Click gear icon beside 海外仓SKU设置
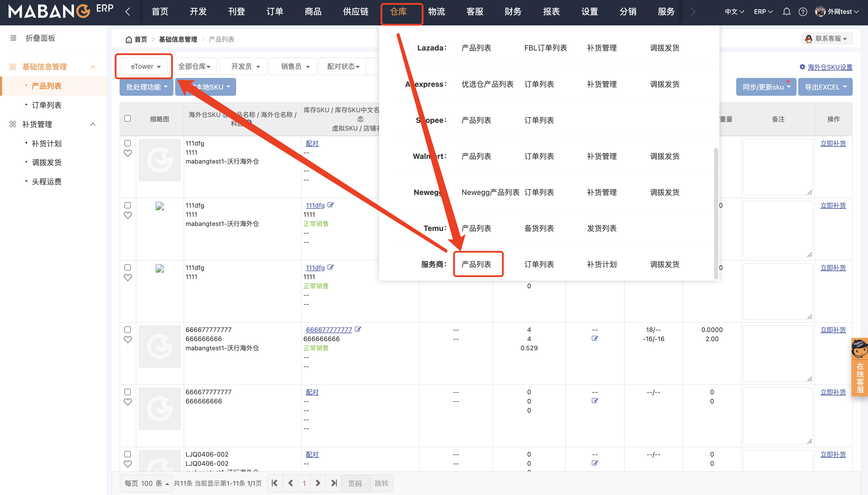The image size is (868, 495). point(802,67)
